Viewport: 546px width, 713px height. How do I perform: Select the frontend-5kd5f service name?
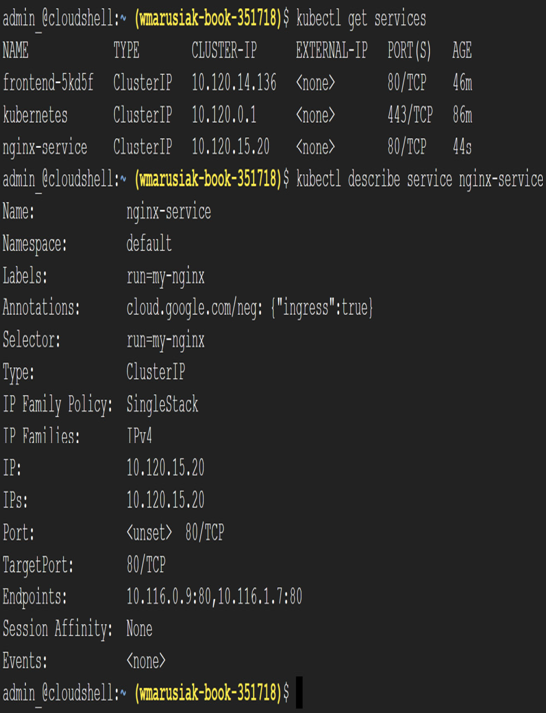coord(48,83)
